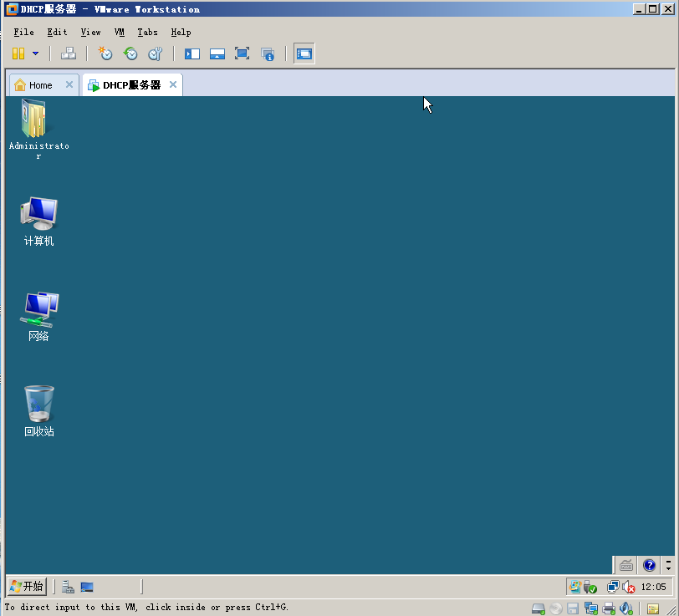Open the Tabs menu
The height and width of the screenshot is (616, 679).
point(147,32)
